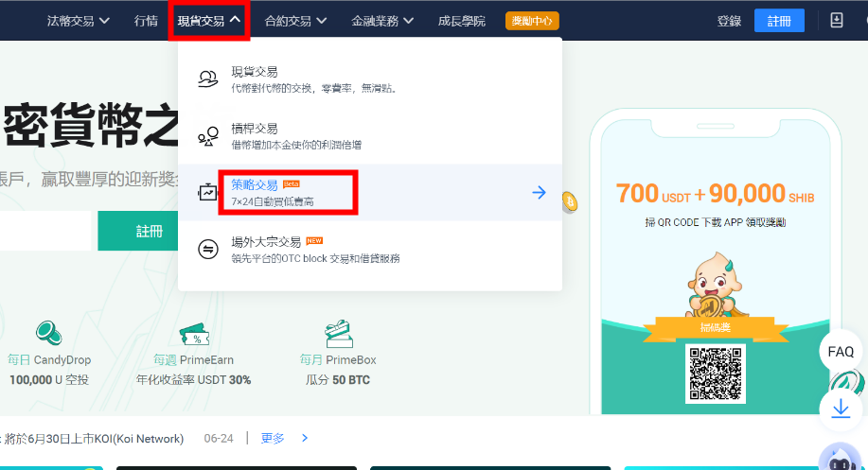Click the registration input field
This screenshot has height=470, width=868.
click(x=45, y=231)
